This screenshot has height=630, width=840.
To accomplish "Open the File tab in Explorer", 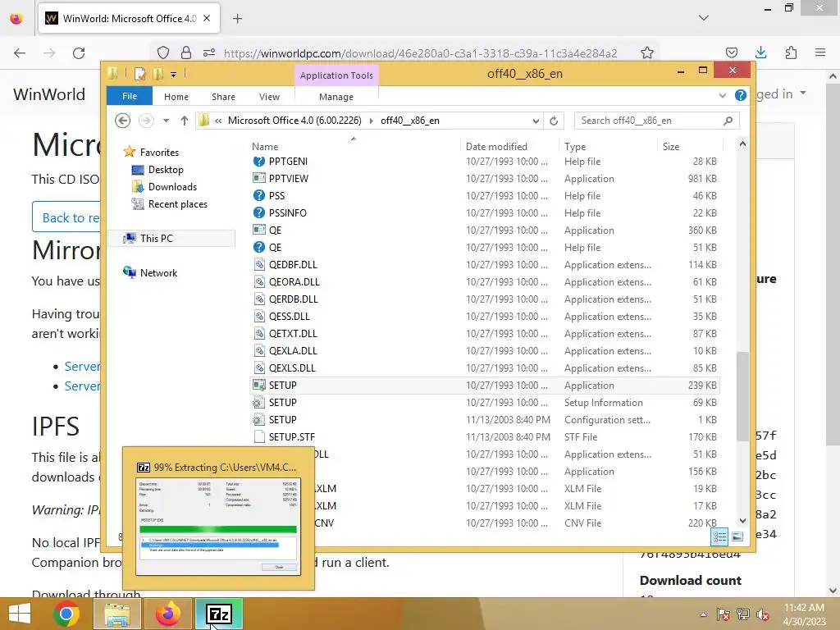I will pos(129,96).
